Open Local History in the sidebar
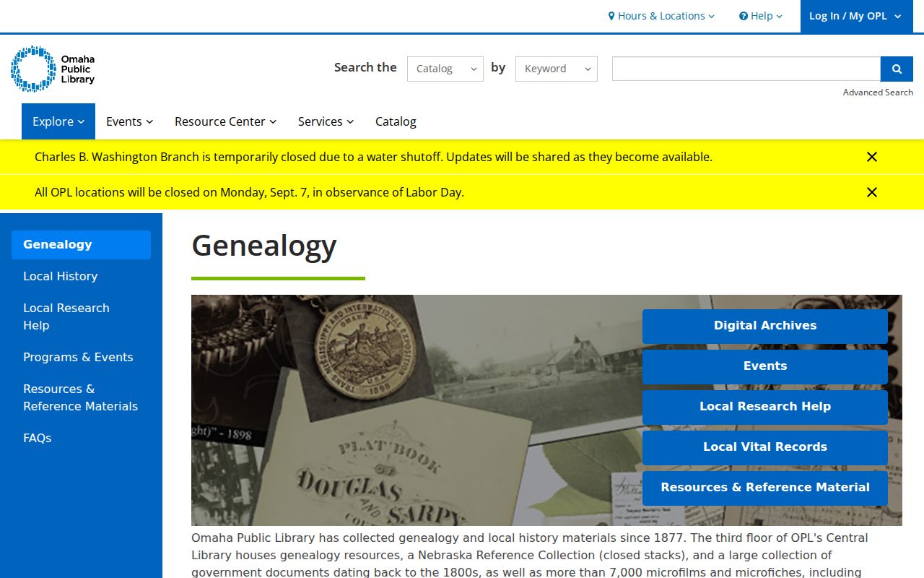This screenshot has width=924, height=578. click(81, 276)
